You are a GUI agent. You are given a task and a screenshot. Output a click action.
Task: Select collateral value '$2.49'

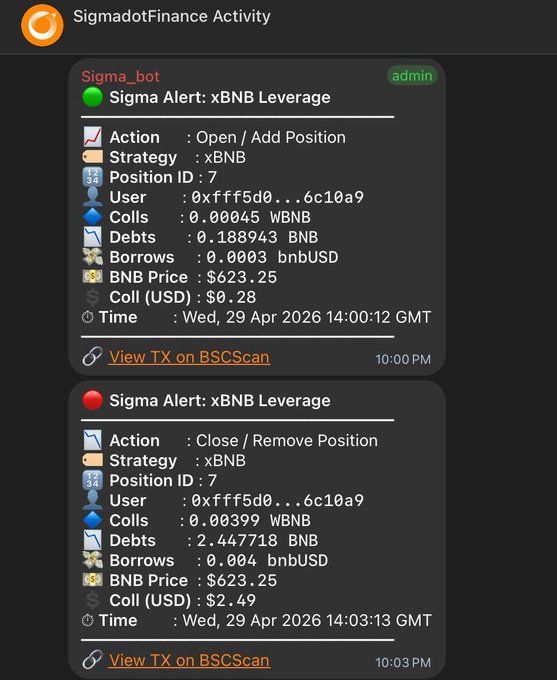[x=231, y=600]
